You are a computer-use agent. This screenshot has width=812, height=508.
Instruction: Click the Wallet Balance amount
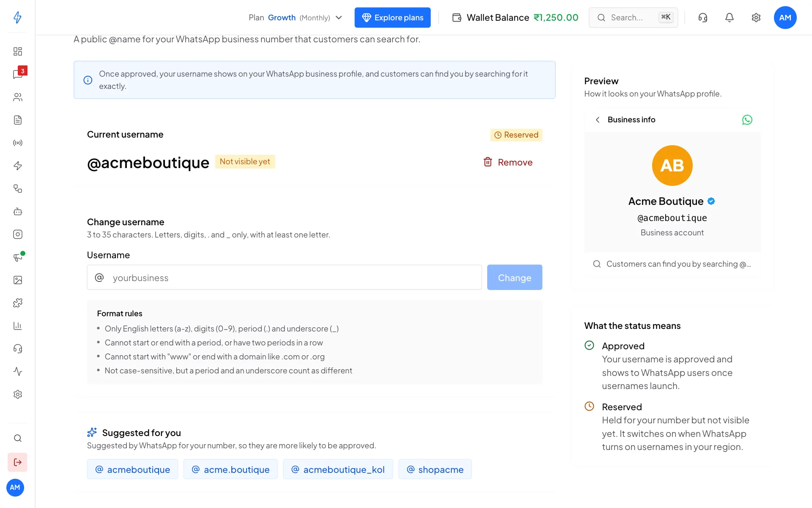point(556,17)
